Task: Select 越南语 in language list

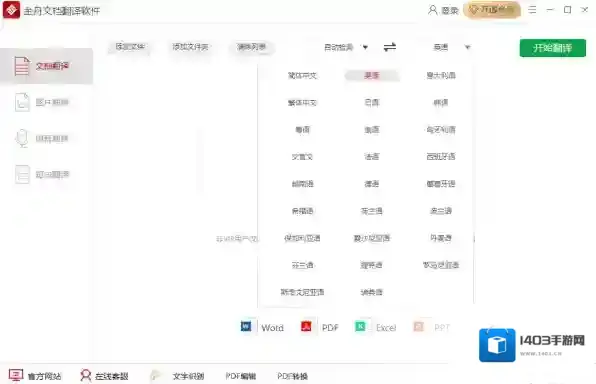Action: [302, 184]
